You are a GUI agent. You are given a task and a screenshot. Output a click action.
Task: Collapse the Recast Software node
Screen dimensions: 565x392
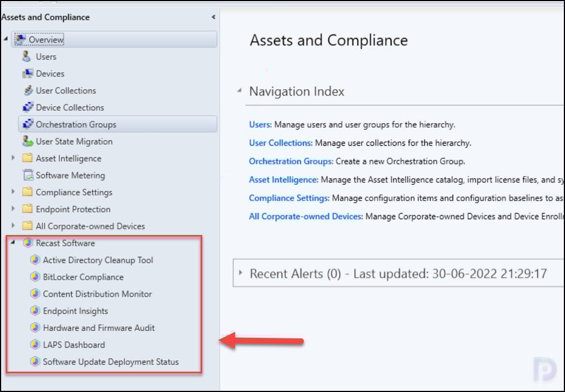coord(13,242)
